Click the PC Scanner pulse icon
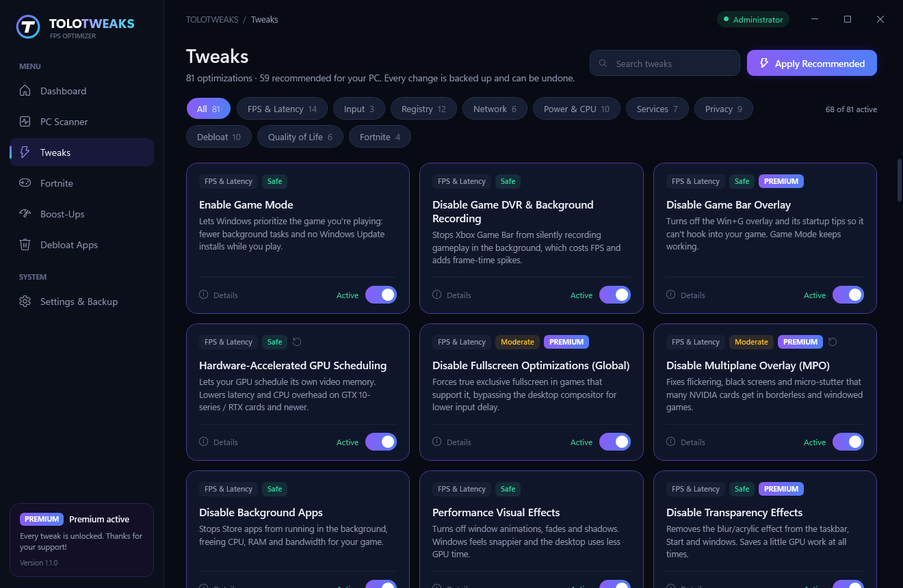 (x=25, y=122)
